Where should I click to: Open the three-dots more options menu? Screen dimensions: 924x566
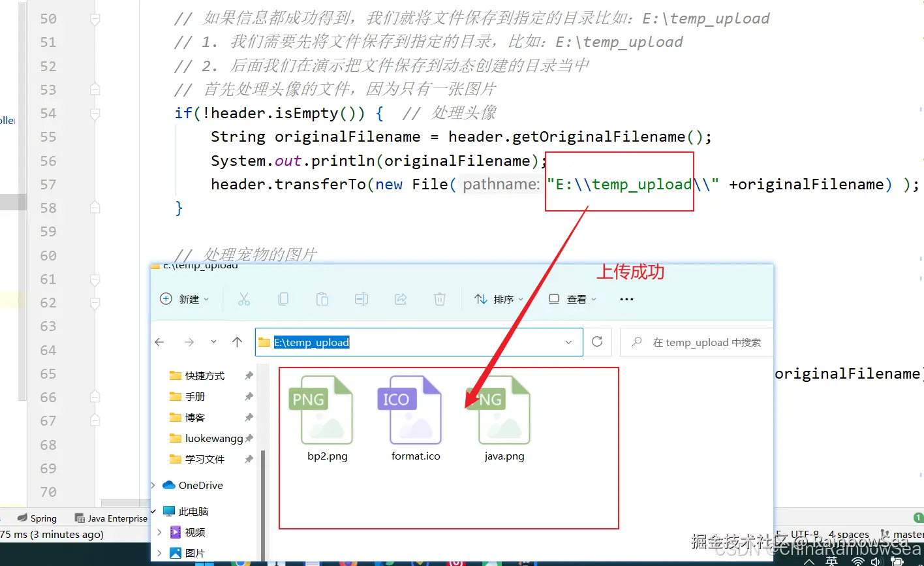[626, 299]
